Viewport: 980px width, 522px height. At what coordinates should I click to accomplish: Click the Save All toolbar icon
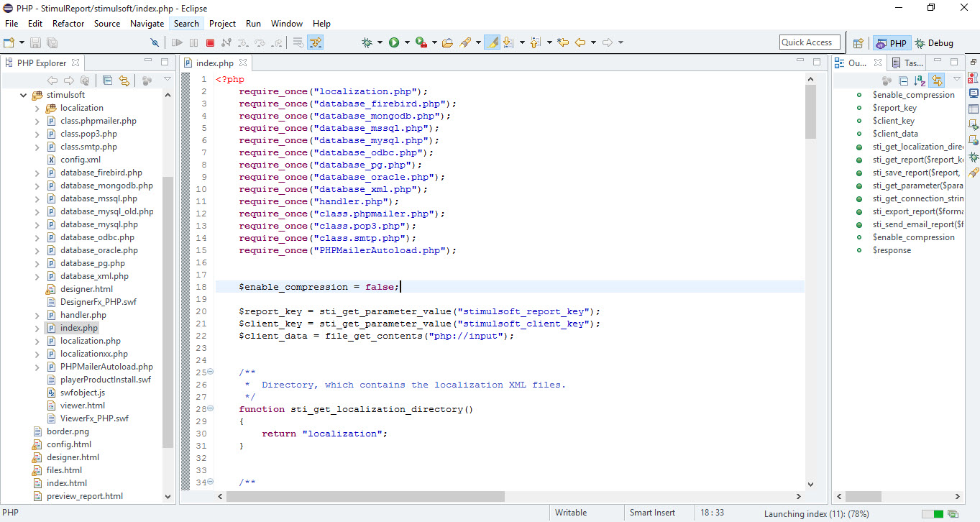[52, 42]
